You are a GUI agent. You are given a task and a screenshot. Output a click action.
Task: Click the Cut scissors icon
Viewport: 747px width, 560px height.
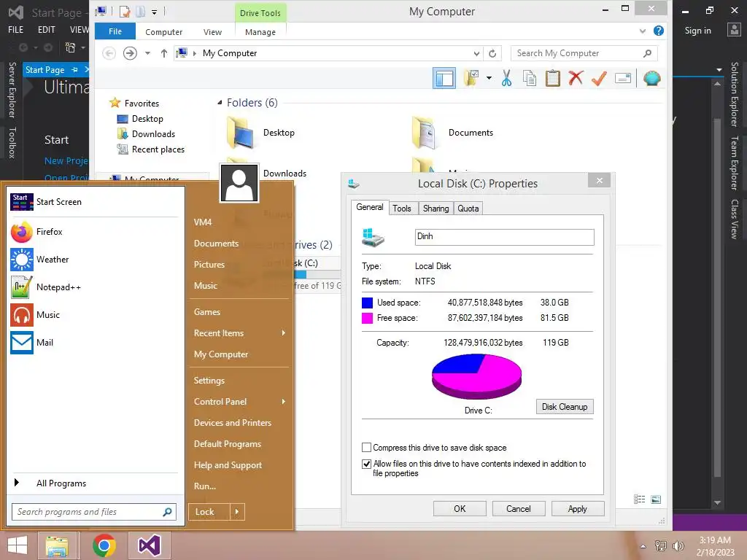[x=506, y=78]
